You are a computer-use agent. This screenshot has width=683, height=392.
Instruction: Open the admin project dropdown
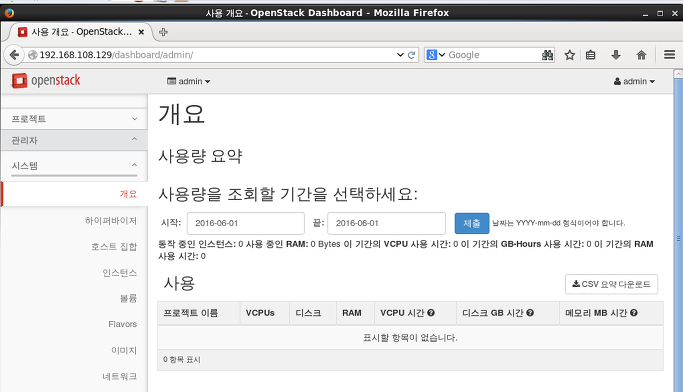pyautogui.click(x=189, y=81)
